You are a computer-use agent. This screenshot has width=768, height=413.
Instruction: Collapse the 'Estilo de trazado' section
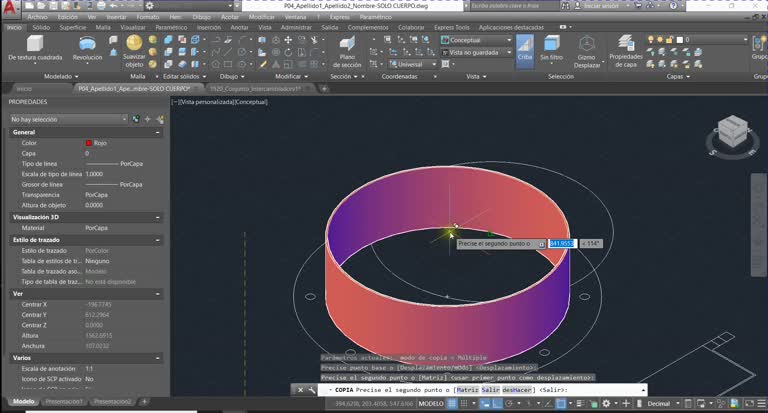pos(158,240)
